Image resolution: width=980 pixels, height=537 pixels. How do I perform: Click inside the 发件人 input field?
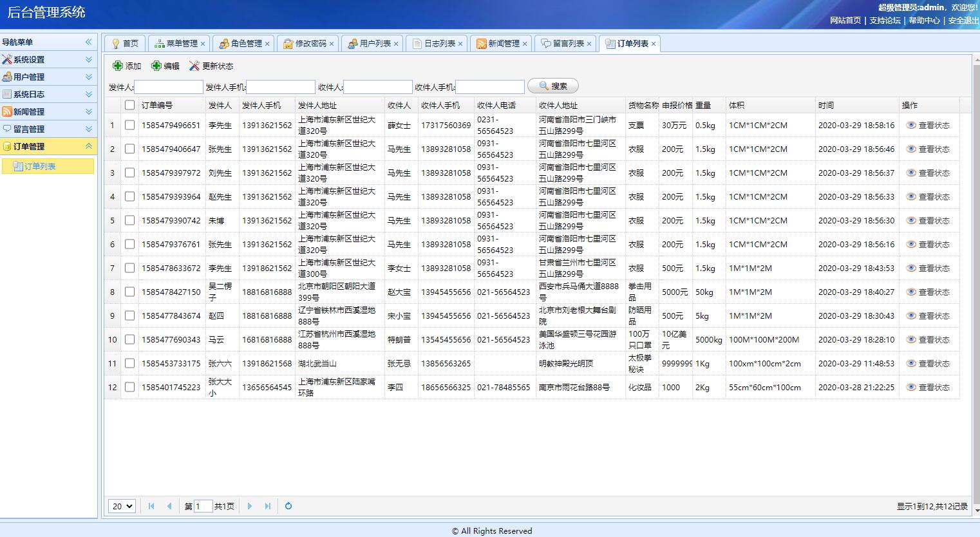pos(169,86)
